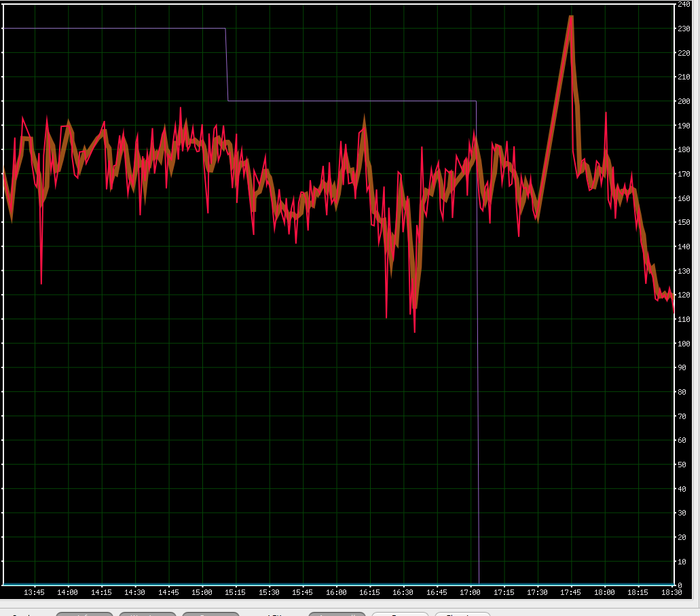Select the 17:15 time axis label
Screen dimensions: 700x616
[504, 592]
